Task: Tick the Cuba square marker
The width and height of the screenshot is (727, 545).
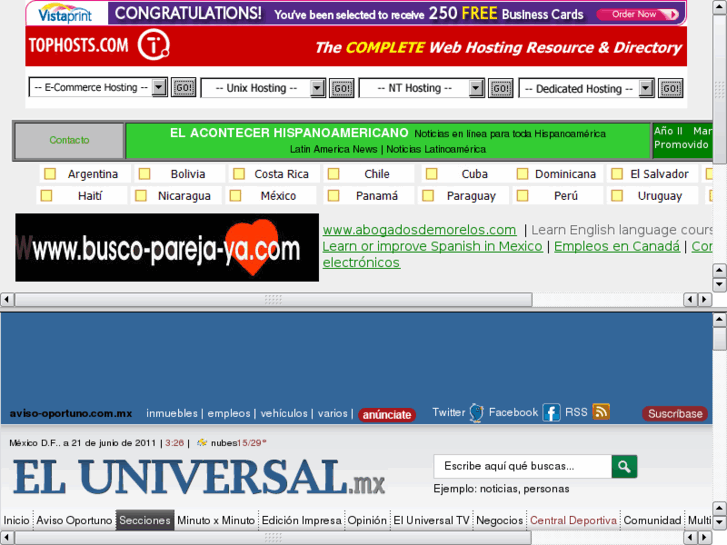Action: pos(431,174)
